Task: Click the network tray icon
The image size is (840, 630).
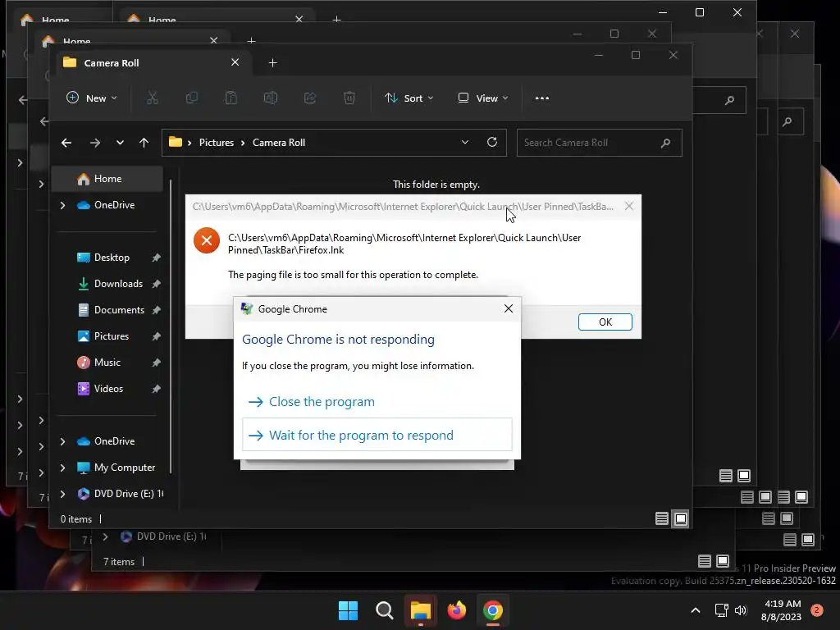Action: [722, 610]
